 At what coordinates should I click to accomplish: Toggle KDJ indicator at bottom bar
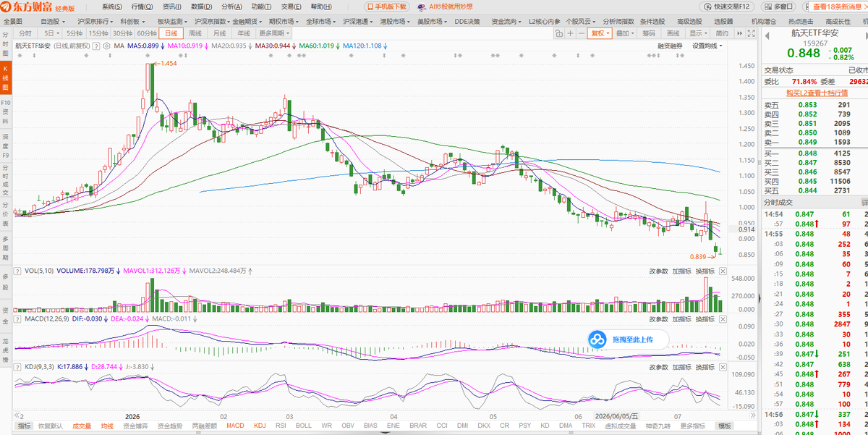tap(260, 426)
